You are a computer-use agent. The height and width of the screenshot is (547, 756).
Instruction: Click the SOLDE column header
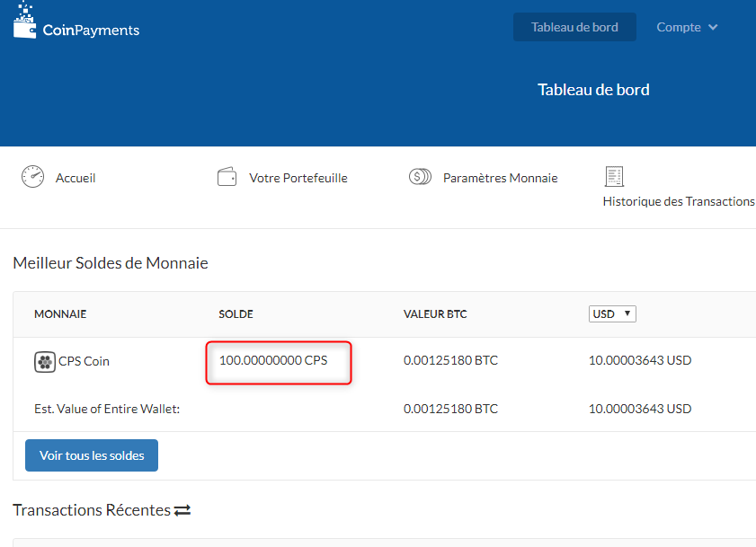236,314
